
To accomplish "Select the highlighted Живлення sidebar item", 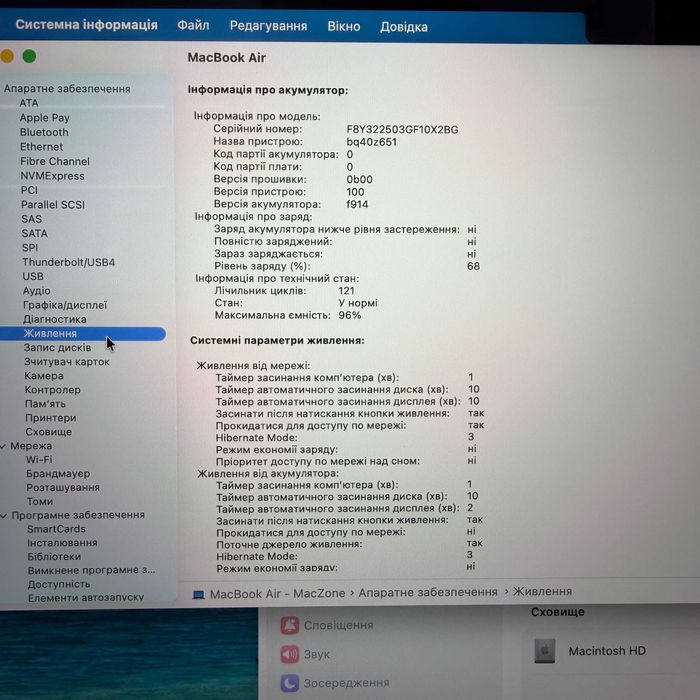I will (83, 333).
